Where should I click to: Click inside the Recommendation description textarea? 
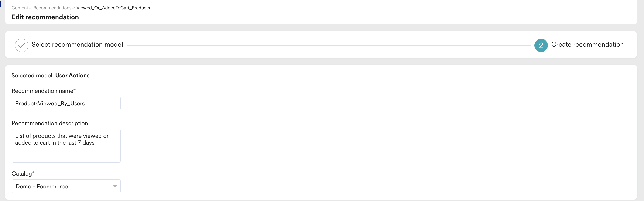click(66, 146)
